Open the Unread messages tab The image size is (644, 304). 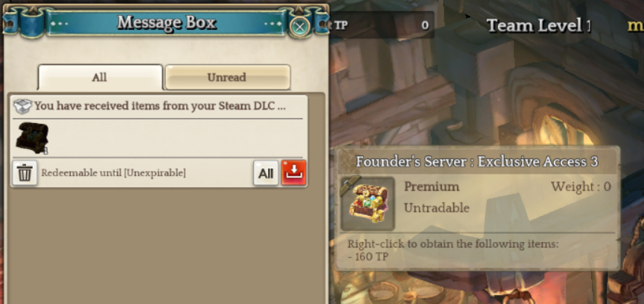tap(227, 77)
